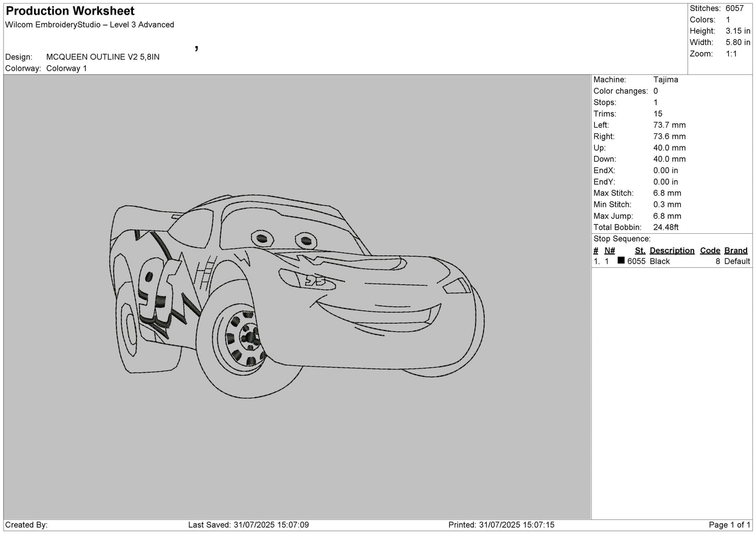Click the Stops value 1

click(656, 103)
